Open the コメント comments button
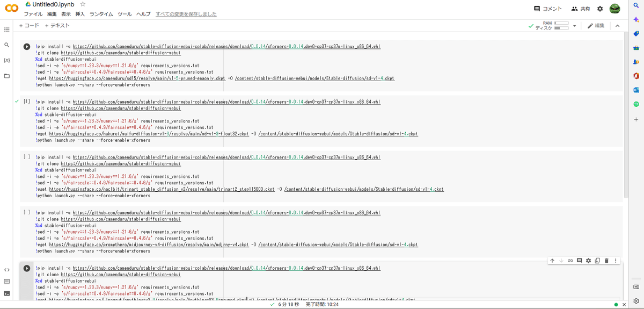 coord(548,9)
